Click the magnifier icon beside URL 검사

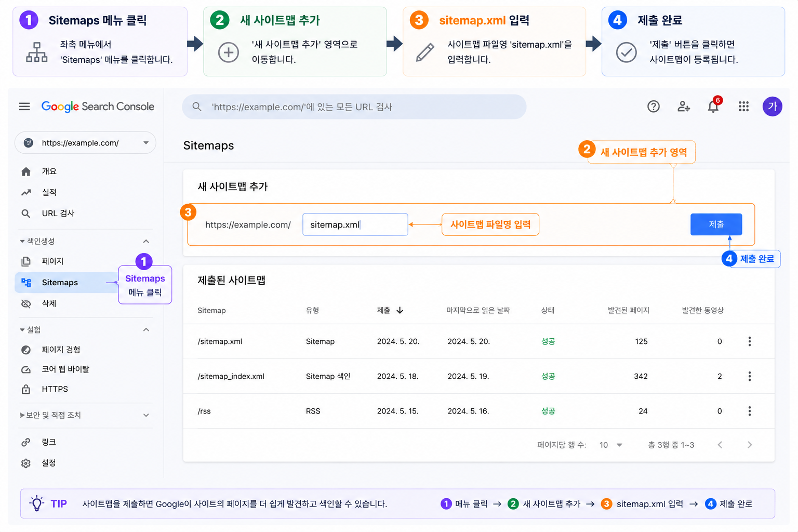point(26,214)
